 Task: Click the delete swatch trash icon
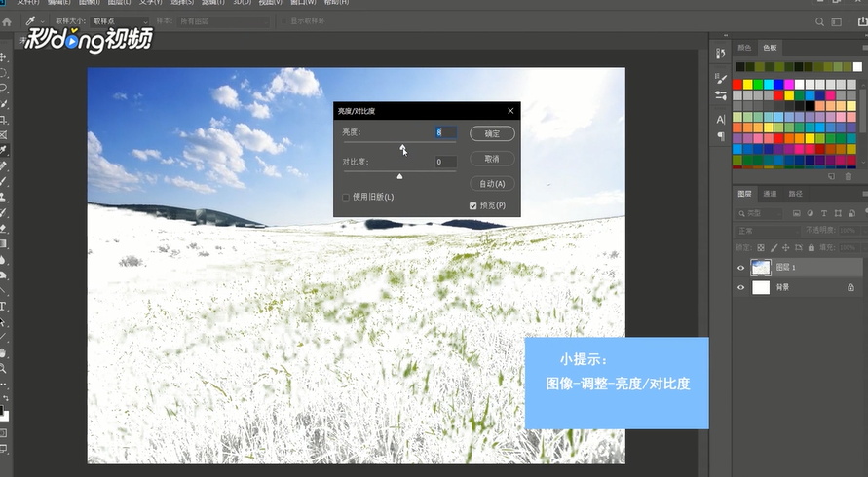[x=849, y=176]
